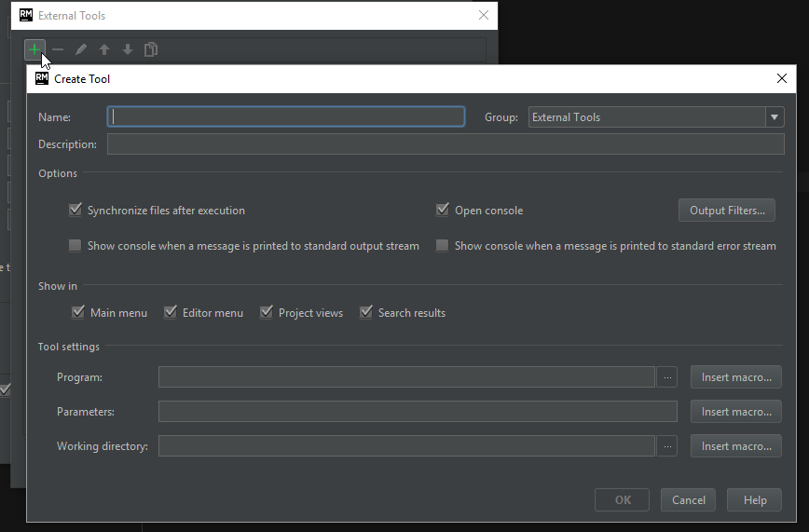Click the Move Up arrow icon
809x532 pixels.
pyautogui.click(x=104, y=49)
